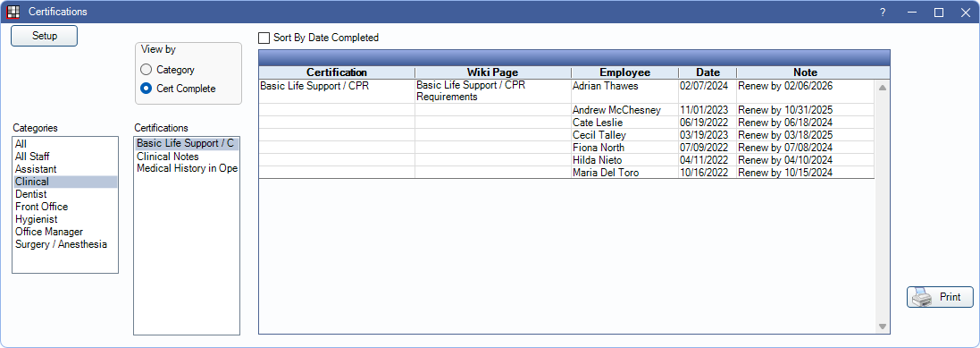Select Office Manager category
The width and height of the screenshot is (980, 348).
pyautogui.click(x=65, y=232)
